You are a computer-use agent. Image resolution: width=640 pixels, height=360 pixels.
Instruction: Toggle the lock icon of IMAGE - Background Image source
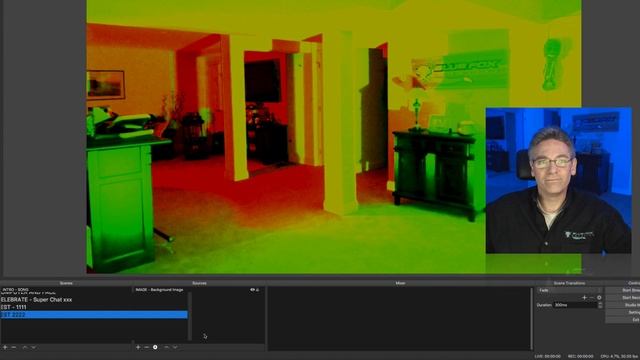click(258, 290)
